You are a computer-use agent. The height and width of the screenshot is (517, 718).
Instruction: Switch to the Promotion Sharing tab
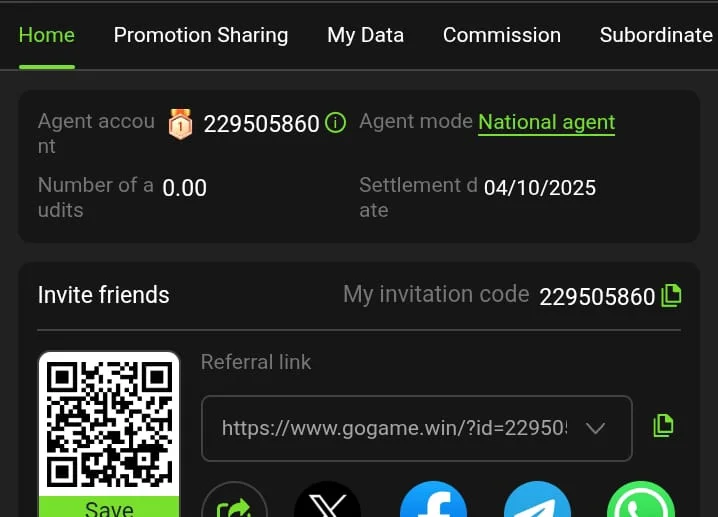(x=201, y=35)
